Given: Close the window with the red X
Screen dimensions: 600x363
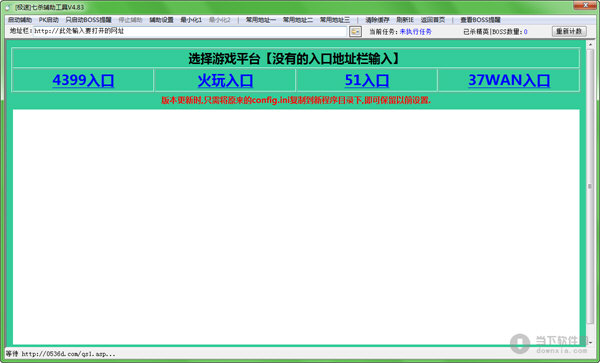Looking at the screenshot, I should 585,5.
